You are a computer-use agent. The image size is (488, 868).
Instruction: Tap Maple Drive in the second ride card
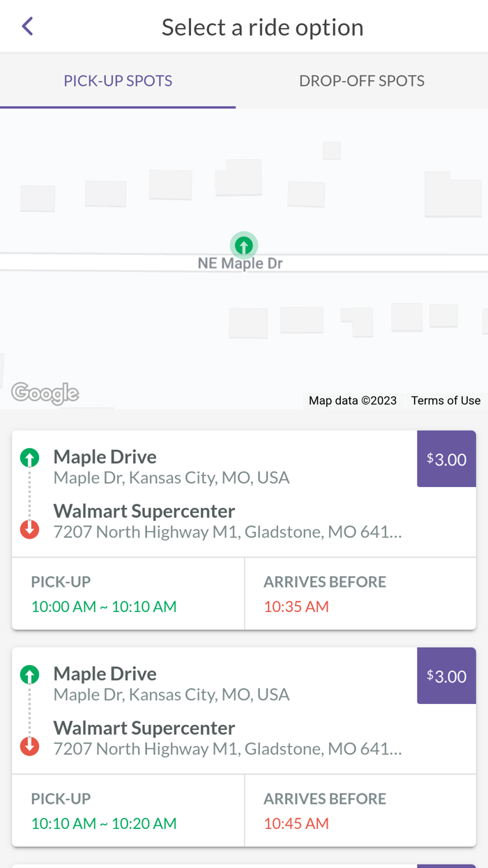click(105, 673)
